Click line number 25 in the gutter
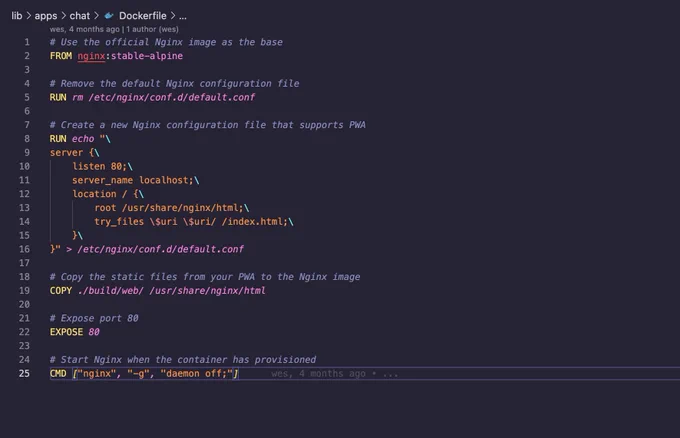 point(24,373)
